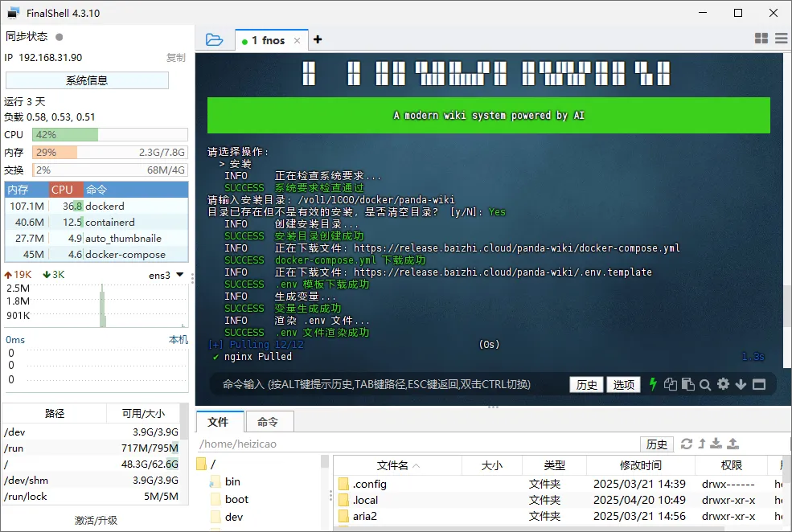792x532 pixels.
Task: Open the hamburger main menu
Action: click(782, 39)
